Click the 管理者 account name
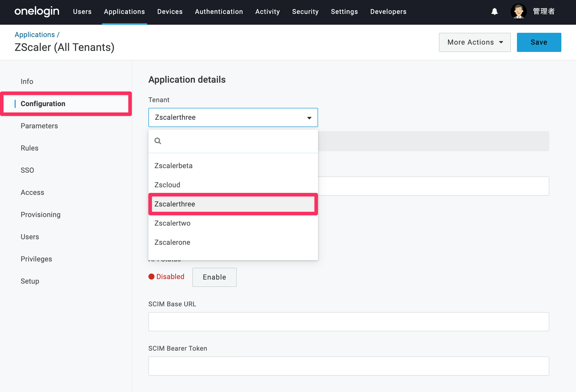576x392 pixels. (x=544, y=12)
